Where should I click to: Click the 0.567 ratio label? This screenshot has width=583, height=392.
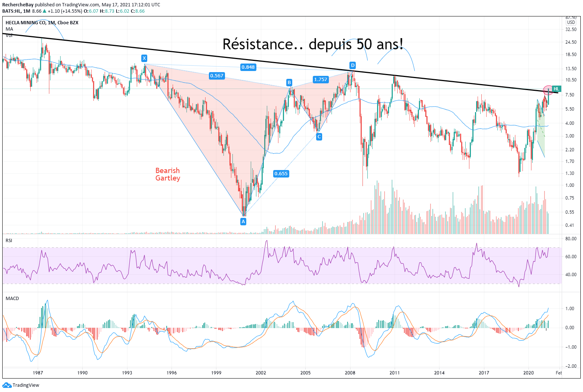click(x=217, y=75)
